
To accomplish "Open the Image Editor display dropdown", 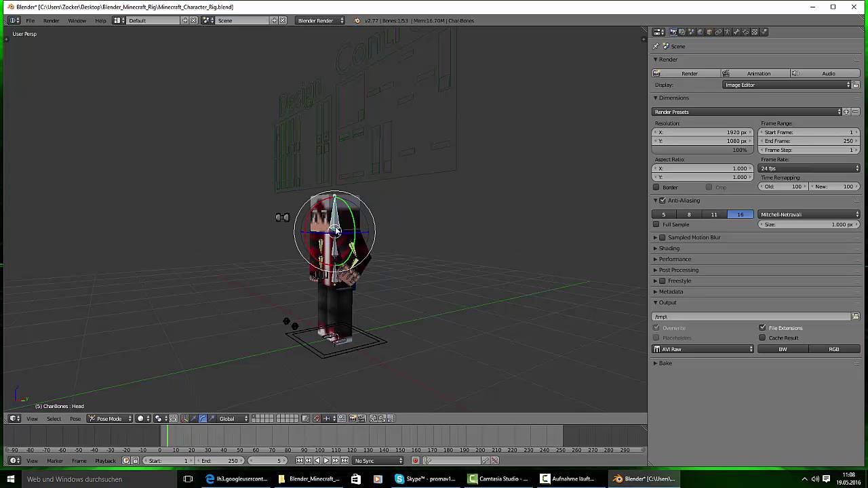I will click(x=787, y=85).
